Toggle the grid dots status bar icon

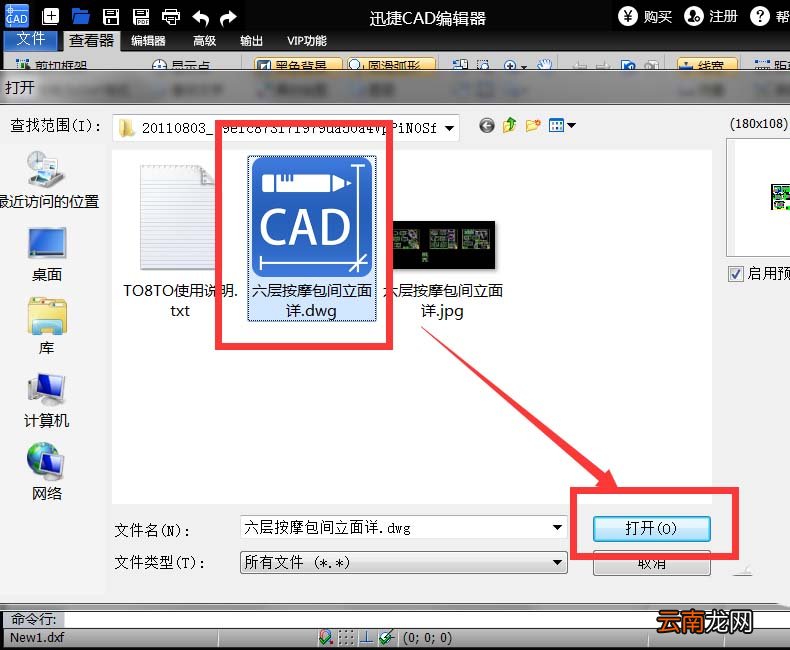346,637
